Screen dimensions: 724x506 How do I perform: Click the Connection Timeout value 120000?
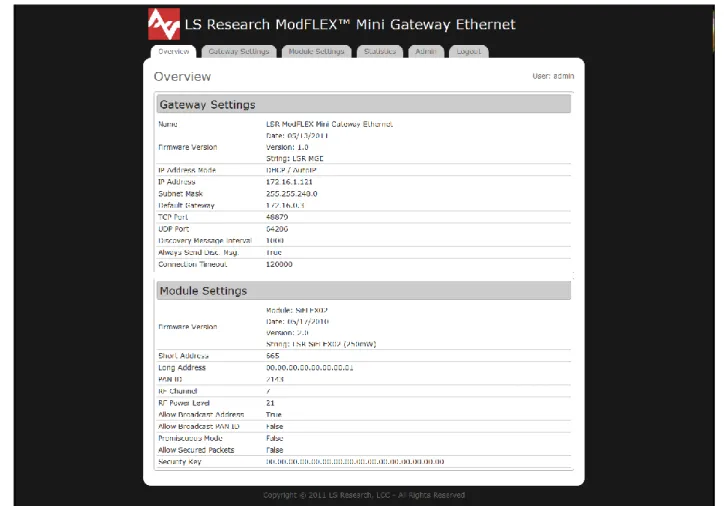(x=279, y=264)
